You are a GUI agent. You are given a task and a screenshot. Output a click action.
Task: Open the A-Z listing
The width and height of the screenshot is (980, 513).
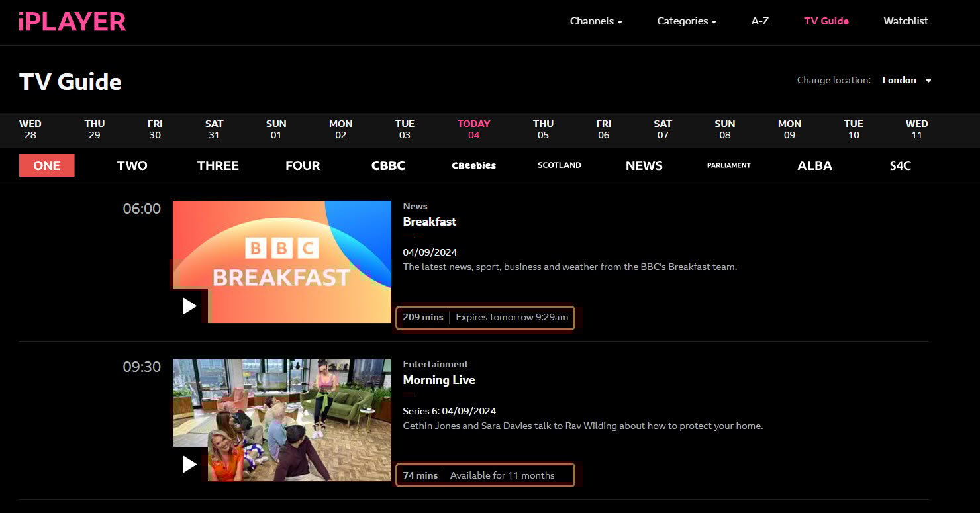(759, 21)
